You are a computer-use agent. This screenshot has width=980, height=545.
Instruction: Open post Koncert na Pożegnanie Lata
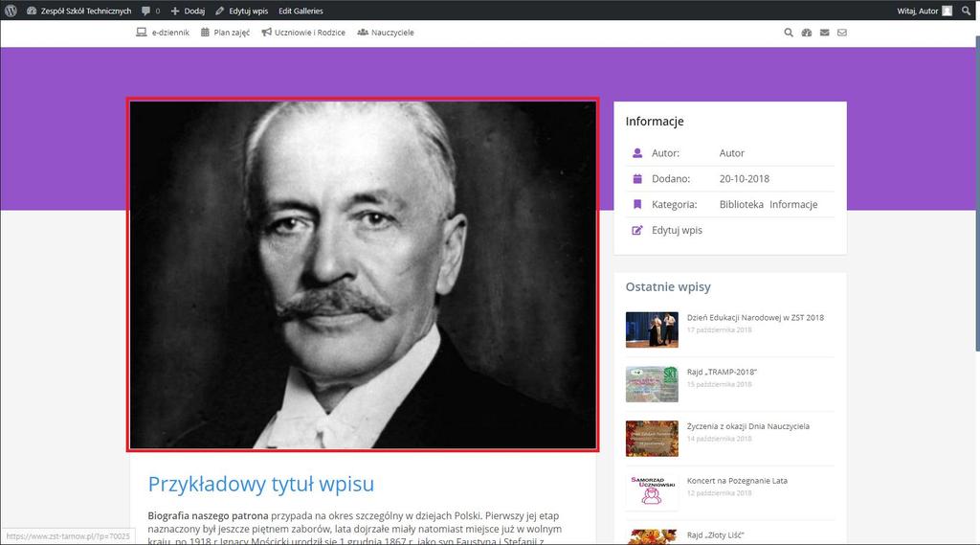coord(737,481)
